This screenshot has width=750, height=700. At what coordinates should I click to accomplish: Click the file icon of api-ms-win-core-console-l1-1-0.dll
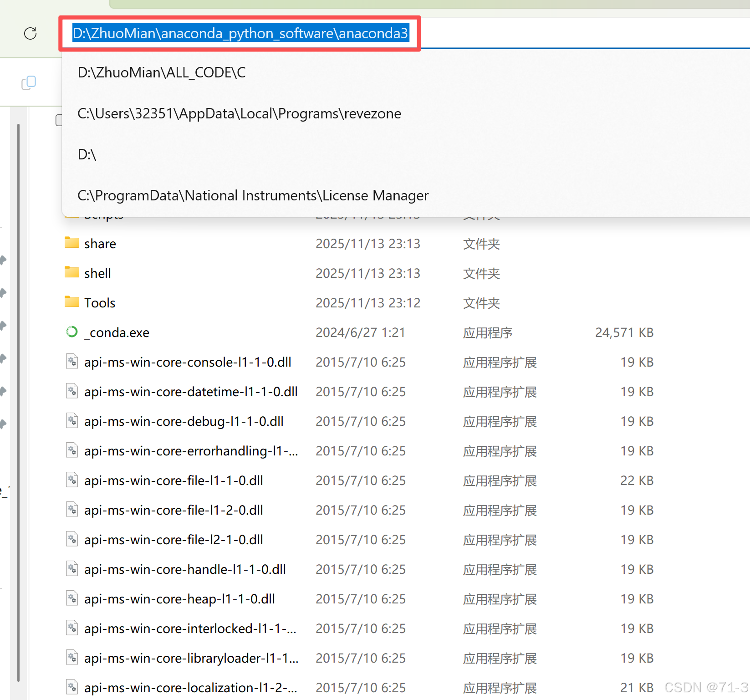[x=72, y=361]
